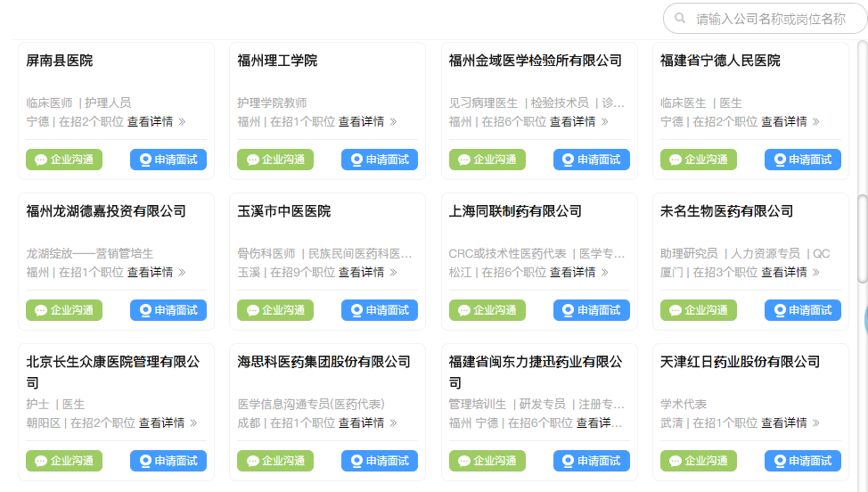Click 申请面试 for 福建省宁德人民医院
Screen dimensions: 868x492
[x=803, y=160]
